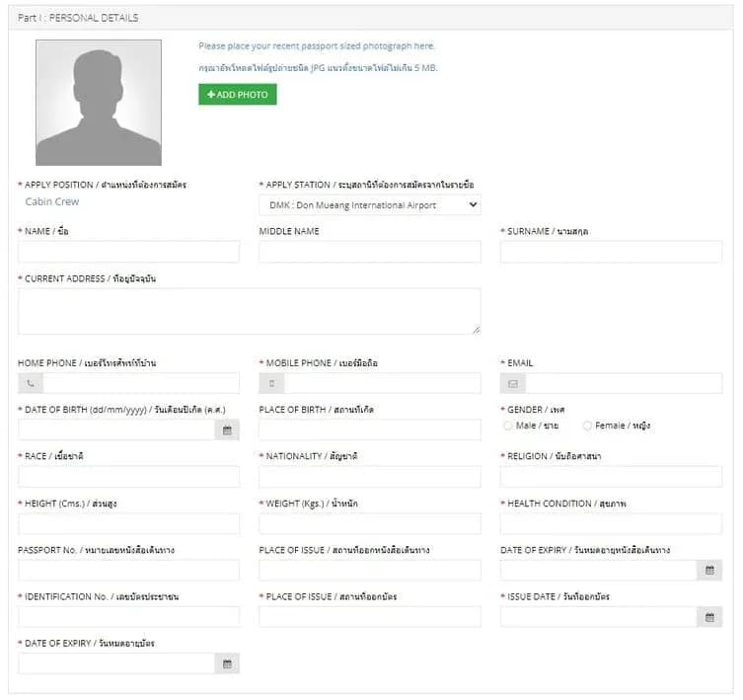
Task: Click the phone icon beside Home Phone
Action: tap(31, 383)
